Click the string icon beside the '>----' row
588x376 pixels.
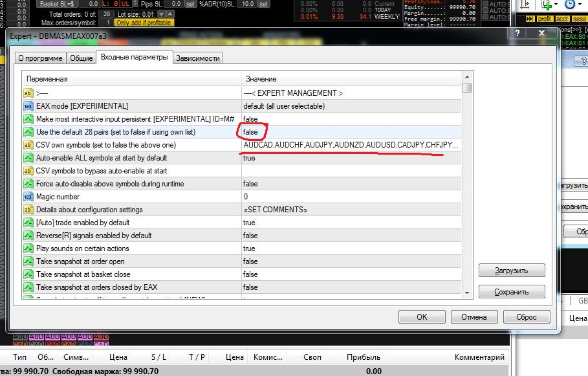[28, 93]
